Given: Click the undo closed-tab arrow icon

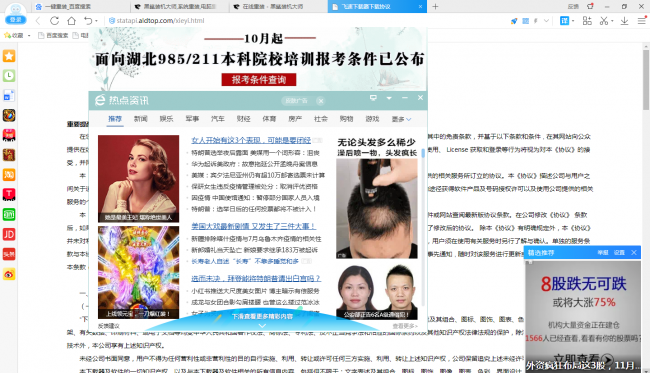Looking at the screenshot, I should coord(87,21).
